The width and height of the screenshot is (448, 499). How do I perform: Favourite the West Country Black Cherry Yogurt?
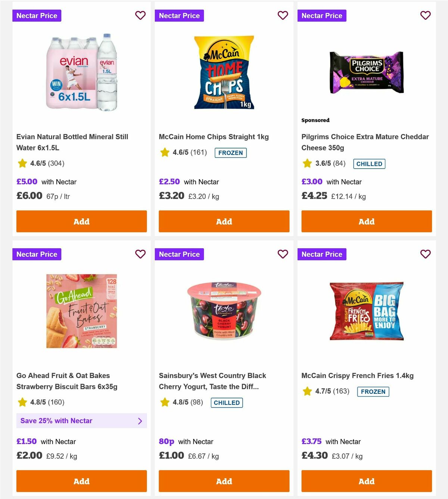pyautogui.click(x=283, y=254)
